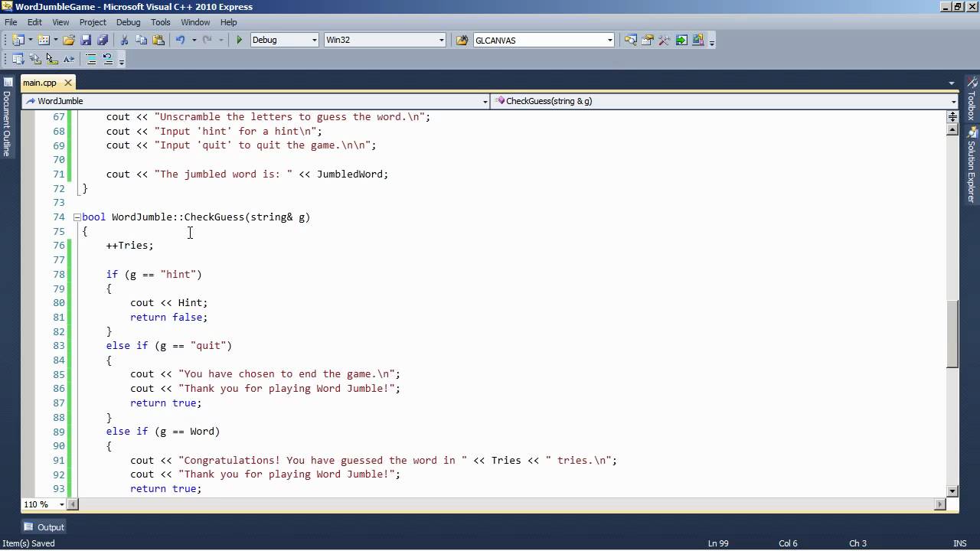
Task: Click the New Project toolbar icon
Action: [18, 40]
